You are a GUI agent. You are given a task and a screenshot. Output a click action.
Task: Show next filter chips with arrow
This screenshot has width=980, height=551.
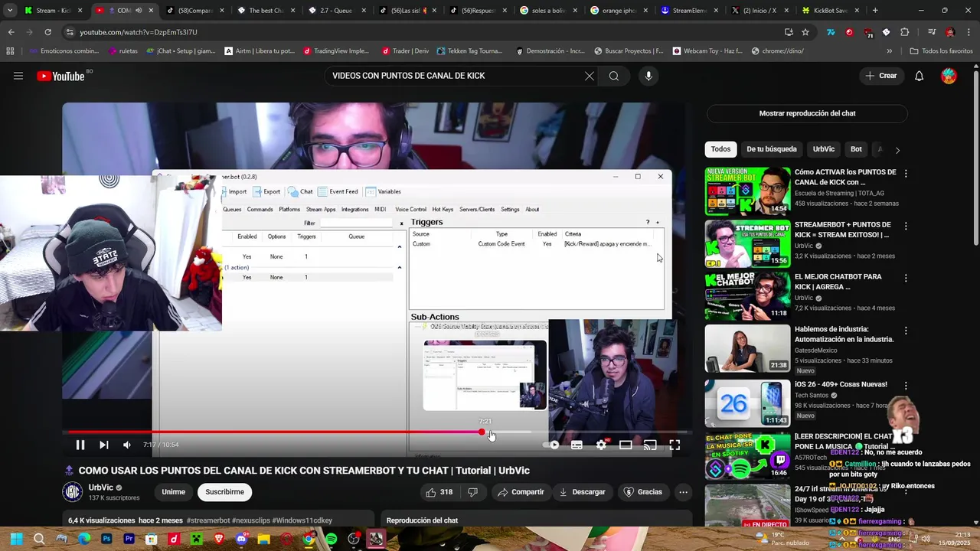(x=897, y=150)
